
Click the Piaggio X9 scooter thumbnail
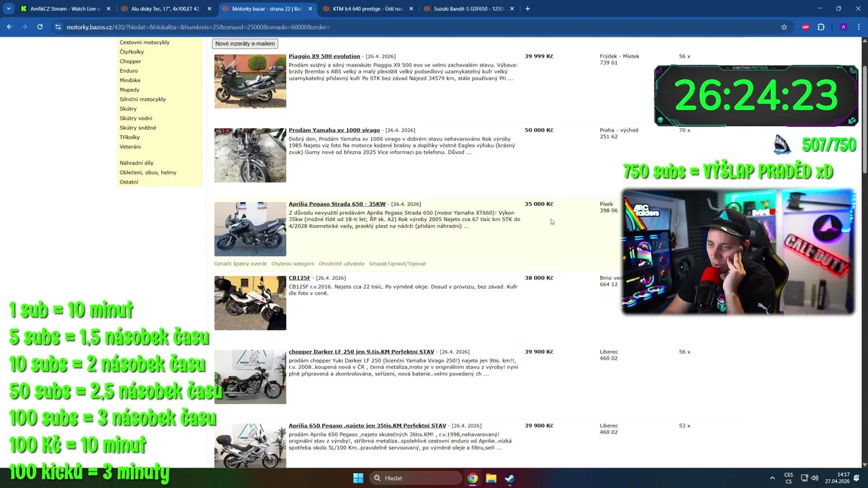(250, 81)
